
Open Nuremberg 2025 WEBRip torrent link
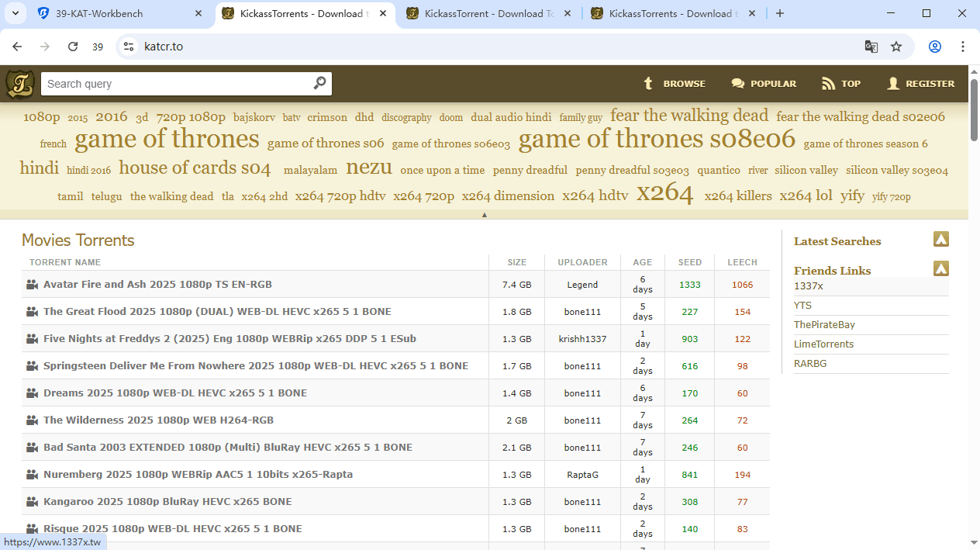[x=198, y=475]
